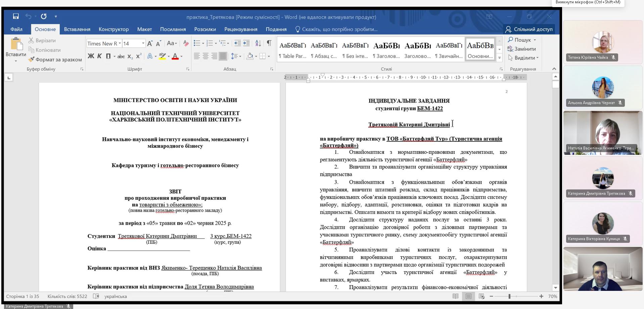Viewport: 644px width, 309px height.
Task: Click Format Painter (Формат за зразком)
Action: (55, 59)
